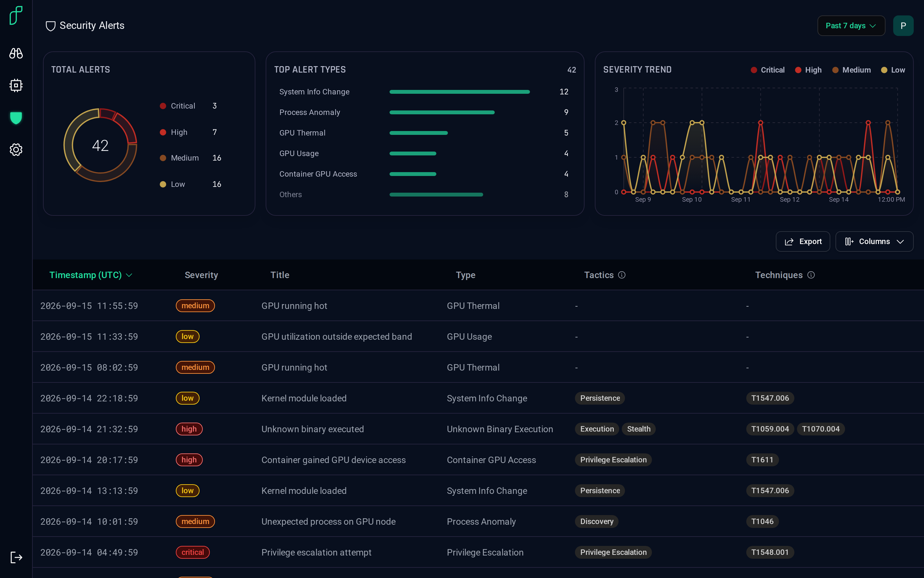Click the Process Anomaly progress bar

(442, 112)
